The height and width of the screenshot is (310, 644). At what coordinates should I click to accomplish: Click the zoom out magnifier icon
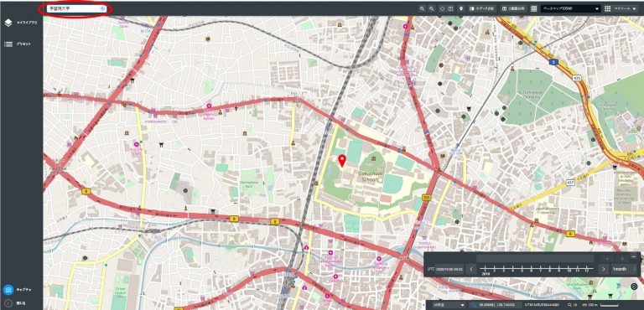coord(432,8)
